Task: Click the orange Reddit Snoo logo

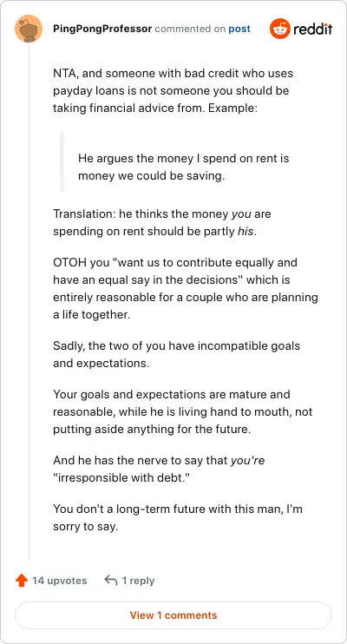Action: click(x=280, y=29)
